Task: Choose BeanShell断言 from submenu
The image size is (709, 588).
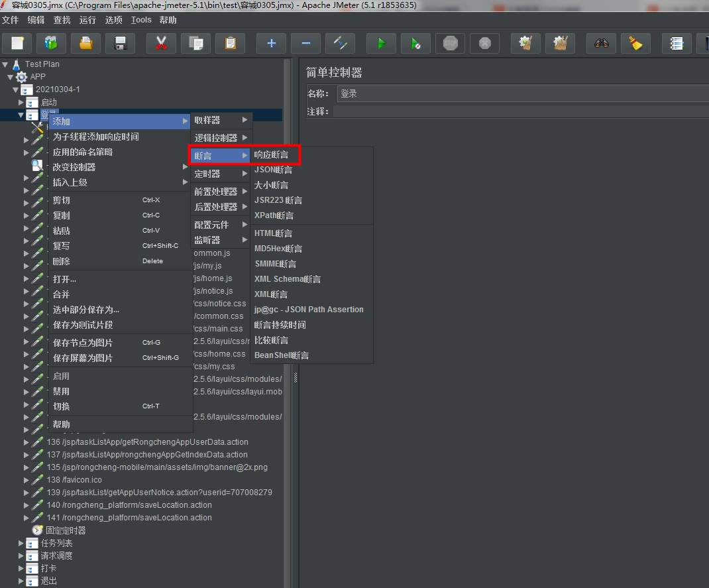Action: point(312,355)
